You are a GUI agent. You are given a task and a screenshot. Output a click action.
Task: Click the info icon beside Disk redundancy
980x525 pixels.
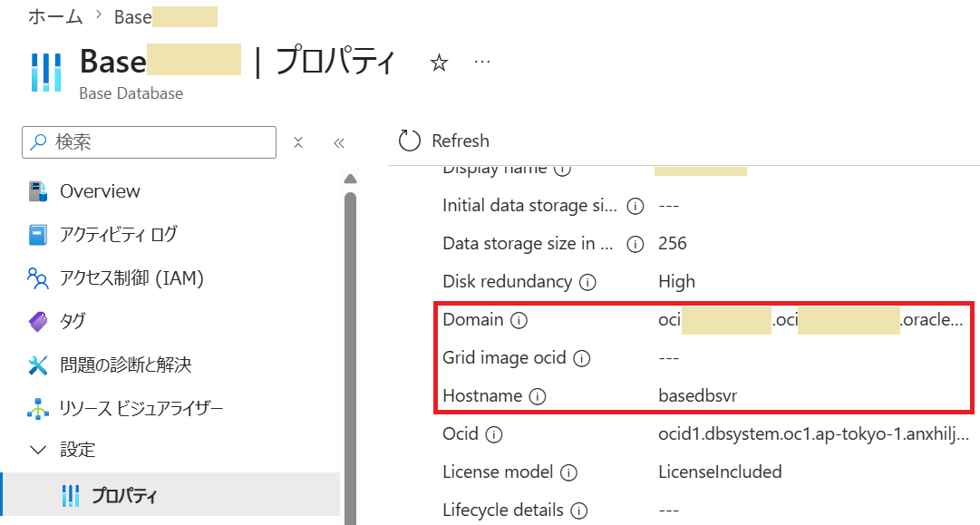click(x=587, y=283)
